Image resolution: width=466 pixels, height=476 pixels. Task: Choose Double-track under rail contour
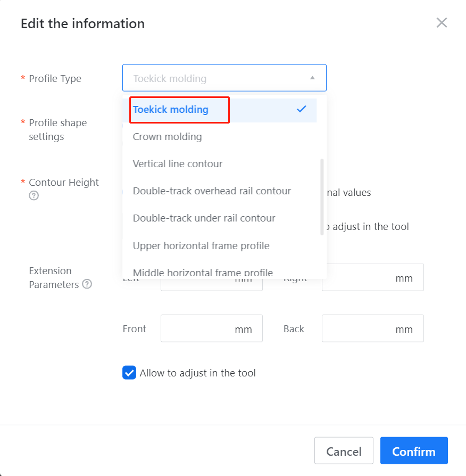(204, 218)
